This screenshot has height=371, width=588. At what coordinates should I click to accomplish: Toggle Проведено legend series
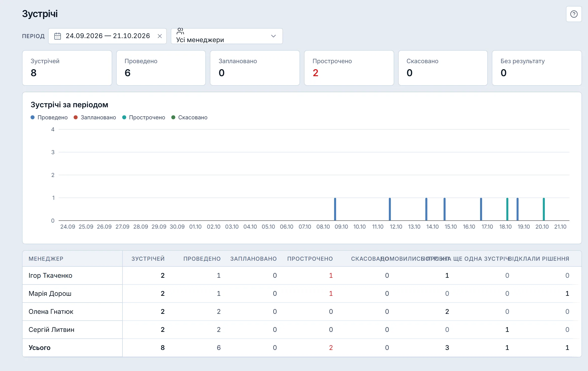[49, 117]
